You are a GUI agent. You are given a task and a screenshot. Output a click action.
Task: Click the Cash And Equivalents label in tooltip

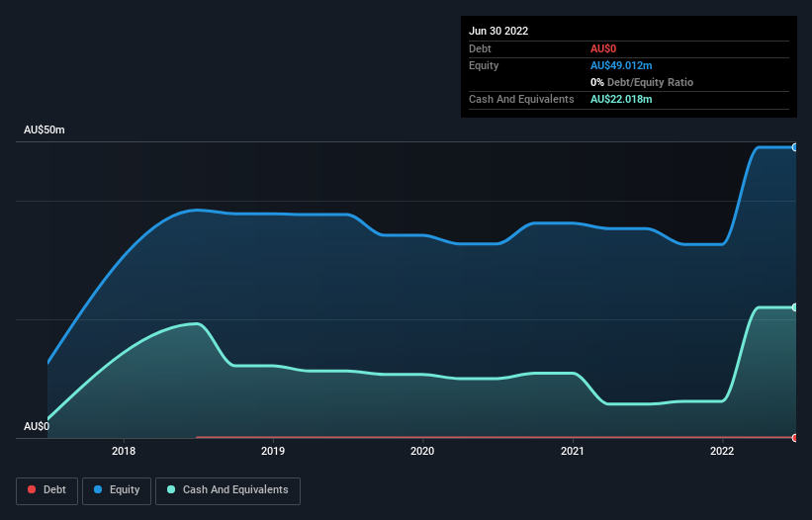pos(521,99)
